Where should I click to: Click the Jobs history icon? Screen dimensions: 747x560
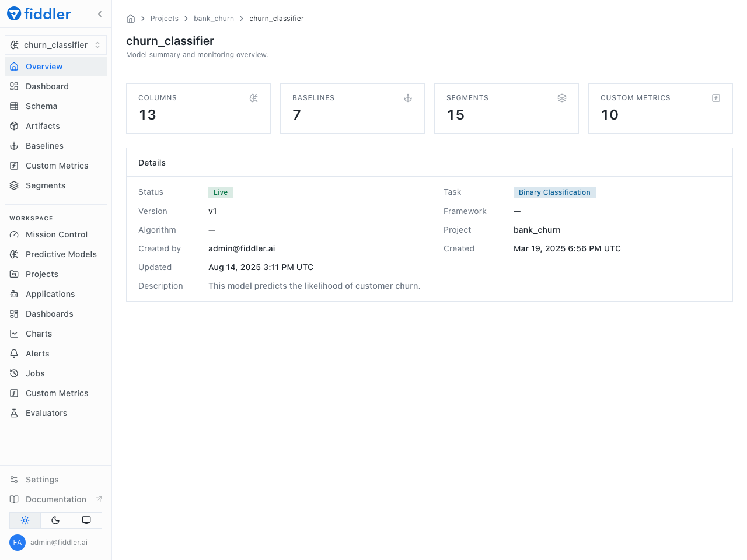click(x=14, y=373)
